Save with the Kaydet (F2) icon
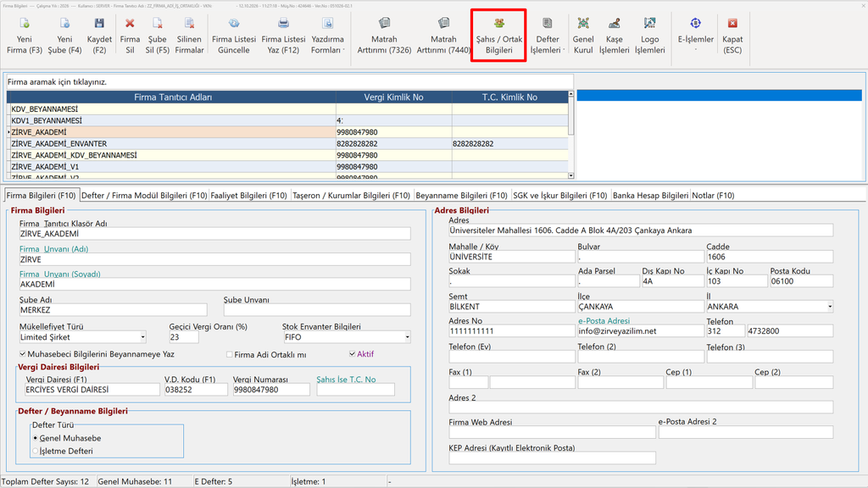This screenshot has width=868, height=488. coord(99,36)
